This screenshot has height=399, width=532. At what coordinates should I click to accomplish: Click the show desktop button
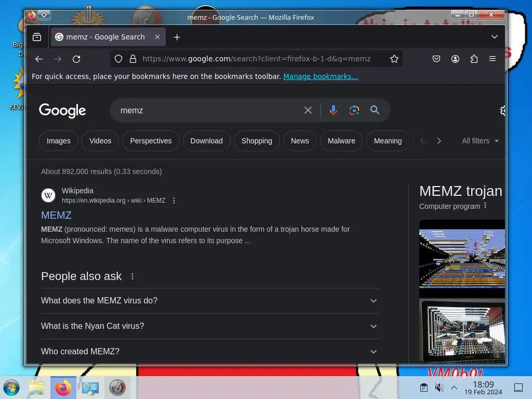518,388
